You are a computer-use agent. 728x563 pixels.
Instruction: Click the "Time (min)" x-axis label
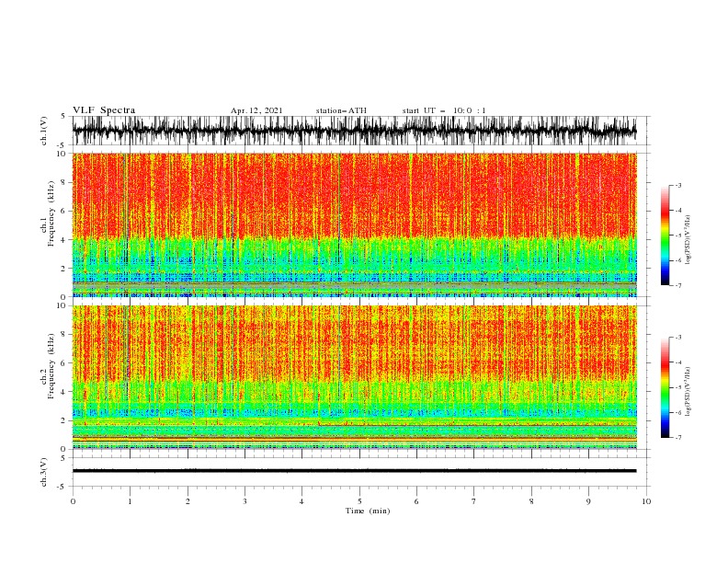(x=368, y=511)
